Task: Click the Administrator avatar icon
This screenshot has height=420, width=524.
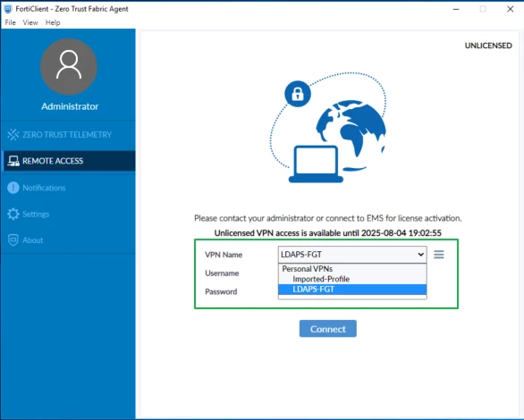Action: coord(69,67)
